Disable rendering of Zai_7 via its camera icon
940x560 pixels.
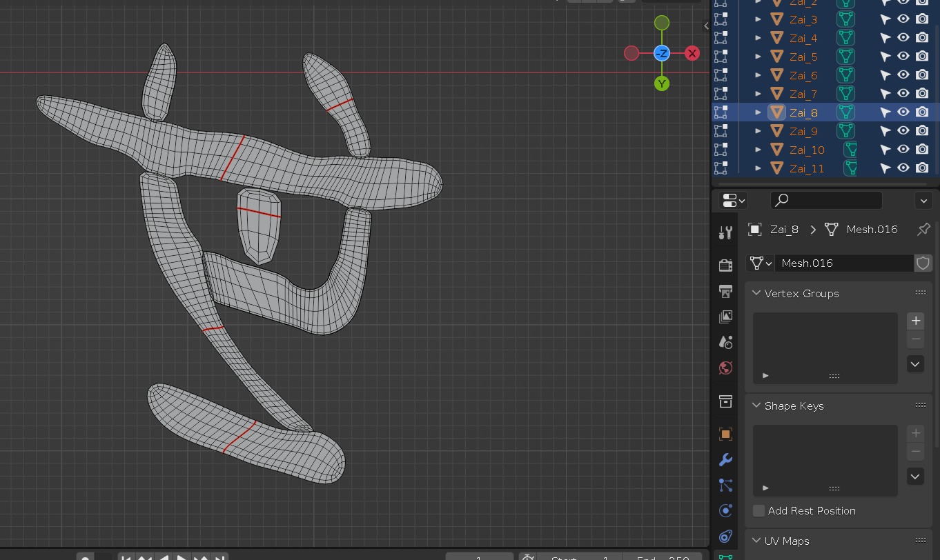click(x=922, y=94)
